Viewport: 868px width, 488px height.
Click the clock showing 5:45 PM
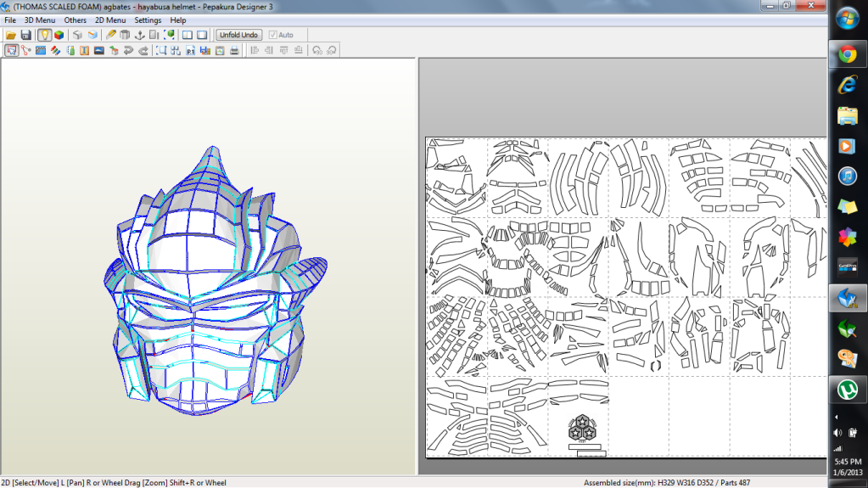[848, 462]
